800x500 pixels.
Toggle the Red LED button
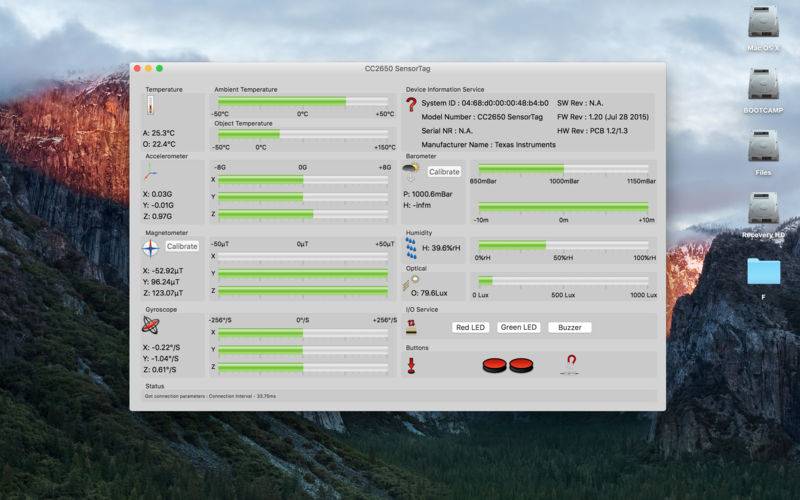(470, 328)
